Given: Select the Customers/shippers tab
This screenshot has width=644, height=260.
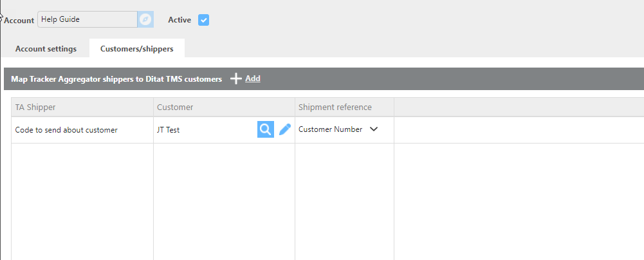Looking at the screenshot, I should click(137, 49).
